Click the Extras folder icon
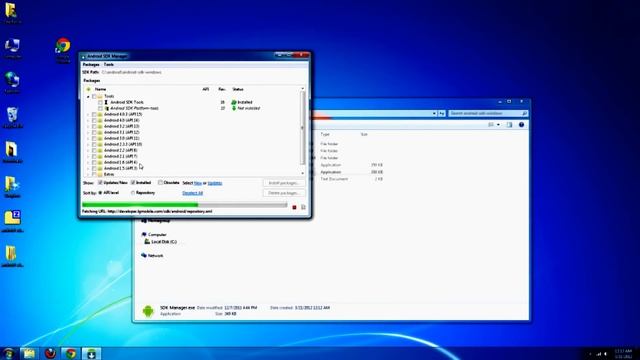640x360 pixels. pyautogui.click(x=100, y=174)
